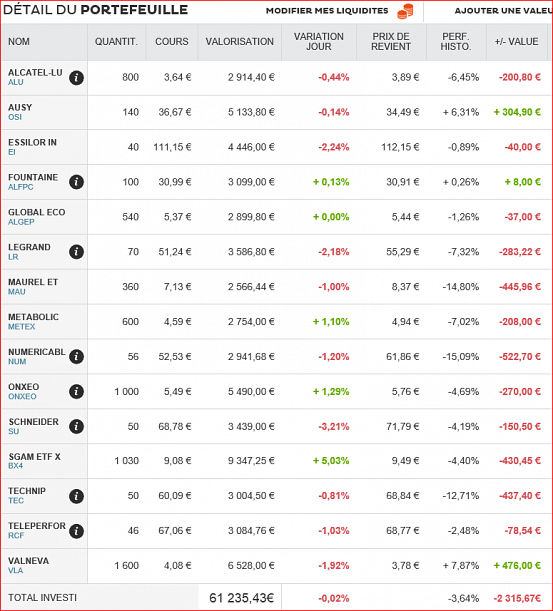This screenshot has height=611, width=553.
Task: Open the EI ticker link
Action: coord(12,152)
